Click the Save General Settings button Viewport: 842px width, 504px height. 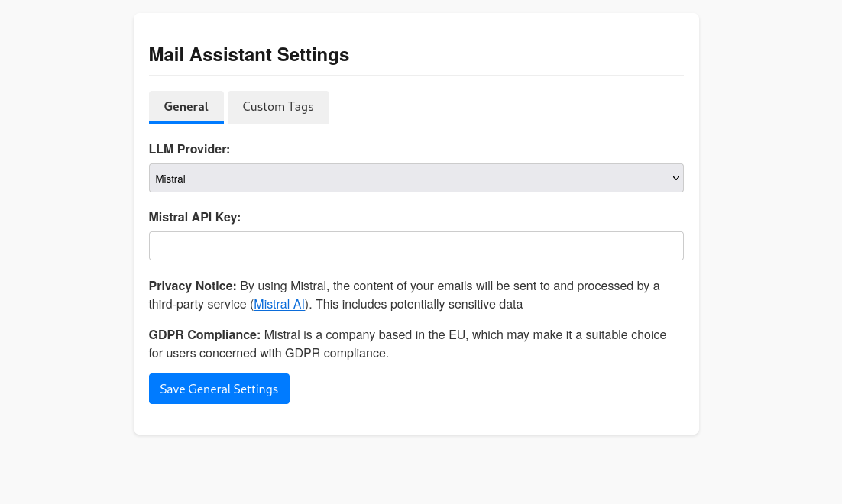(x=219, y=389)
